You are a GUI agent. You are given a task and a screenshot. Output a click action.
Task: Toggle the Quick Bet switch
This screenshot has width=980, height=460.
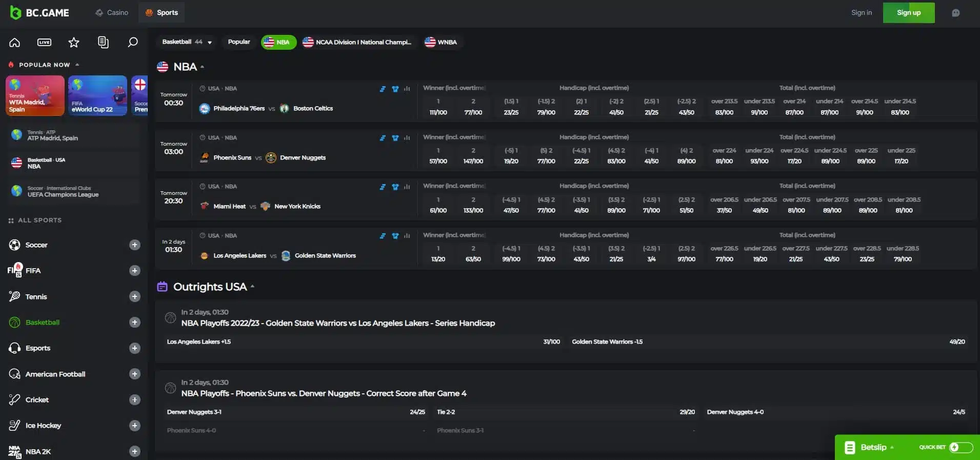click(x=961, y=447)
